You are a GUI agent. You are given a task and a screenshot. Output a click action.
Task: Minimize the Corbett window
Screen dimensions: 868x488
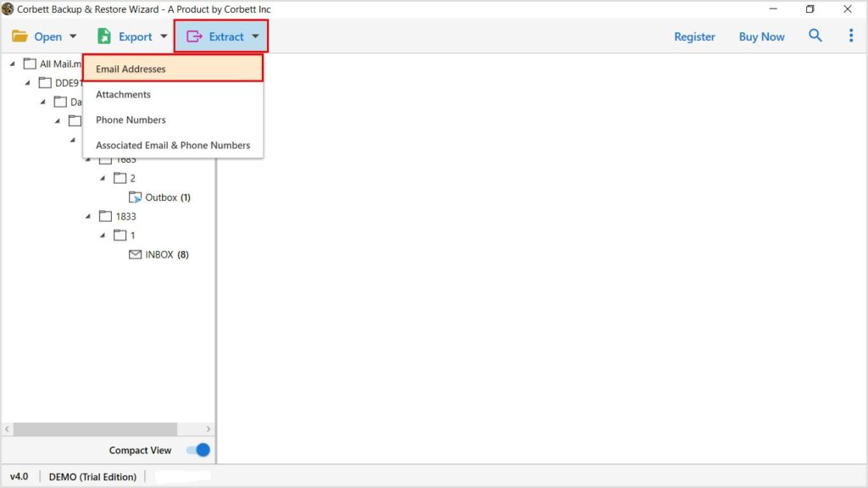[773, 8]
